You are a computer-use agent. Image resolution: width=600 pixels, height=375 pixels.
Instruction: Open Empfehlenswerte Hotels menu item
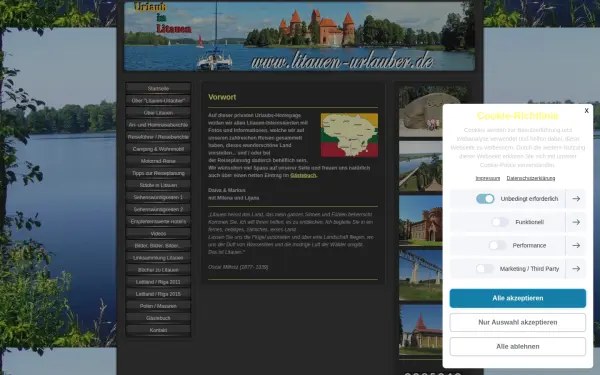point(158,222)
